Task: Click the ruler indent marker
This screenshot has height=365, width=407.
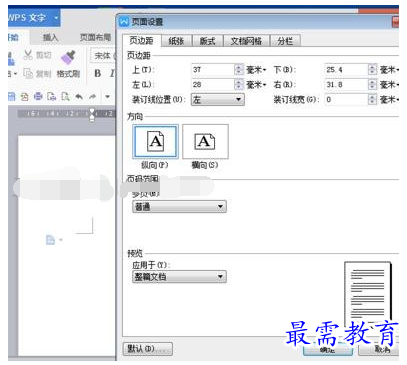Action: tap(92, 114)
